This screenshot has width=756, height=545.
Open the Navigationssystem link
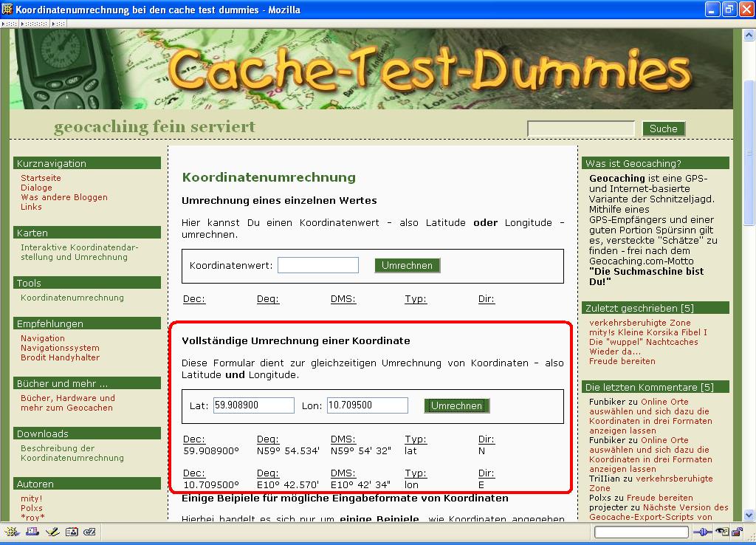click(x=60, y=348)
